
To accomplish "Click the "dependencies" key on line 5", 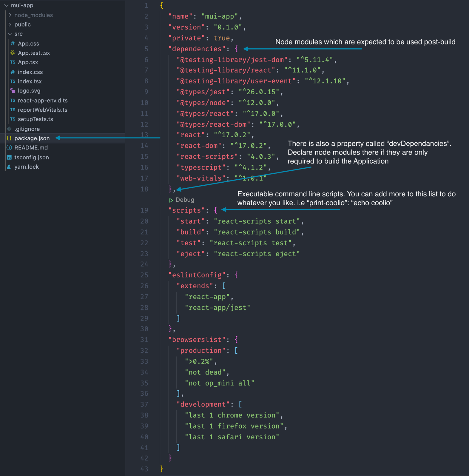I will click(197, 49).
